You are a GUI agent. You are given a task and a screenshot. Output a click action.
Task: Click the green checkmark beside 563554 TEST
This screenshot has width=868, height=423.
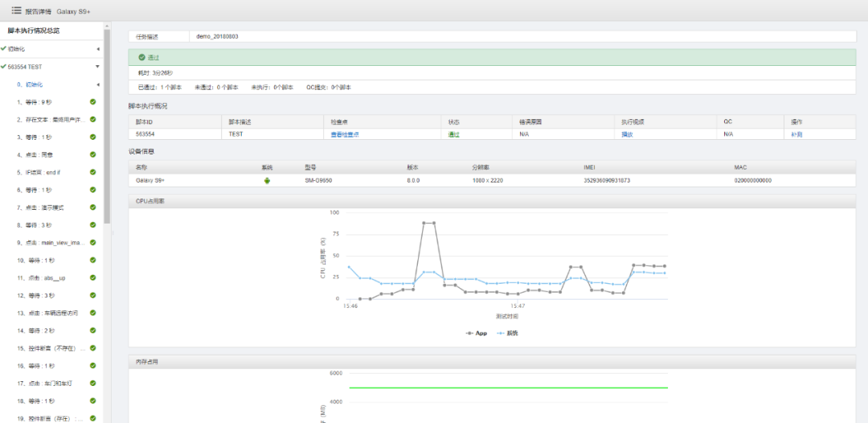point(4,67)
